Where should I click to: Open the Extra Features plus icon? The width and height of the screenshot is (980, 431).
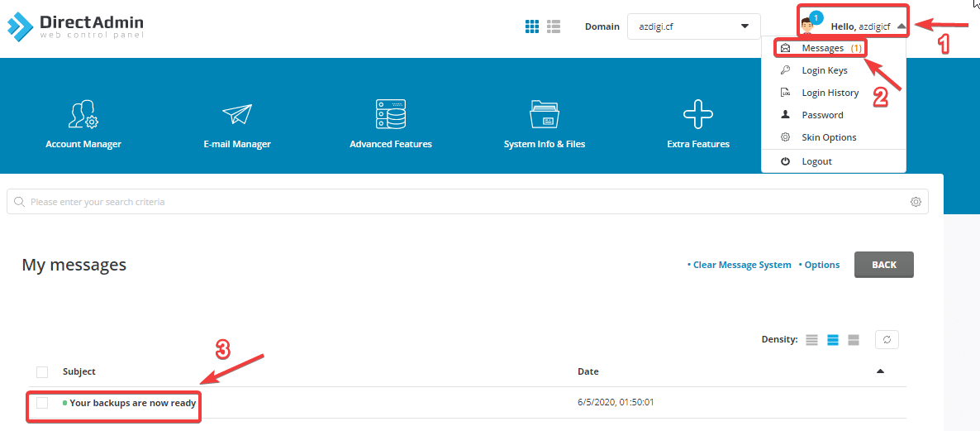pyautogui.click(x=698, y=114)
